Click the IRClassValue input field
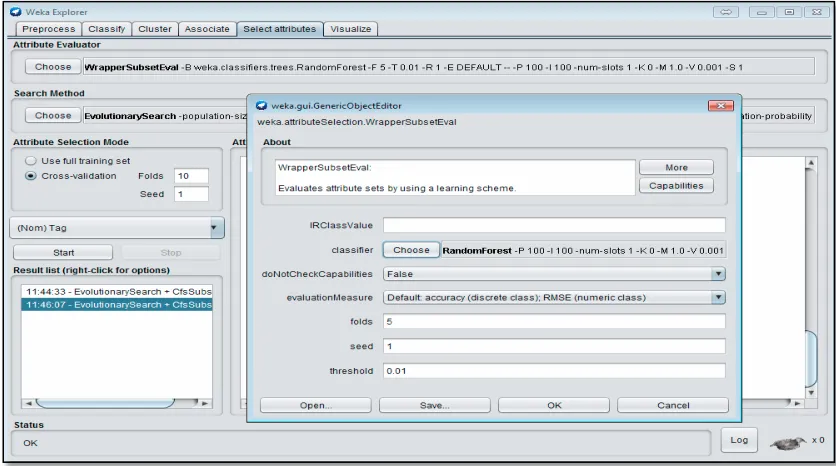Viewport: 836px width, 466px height. (554, 225)
